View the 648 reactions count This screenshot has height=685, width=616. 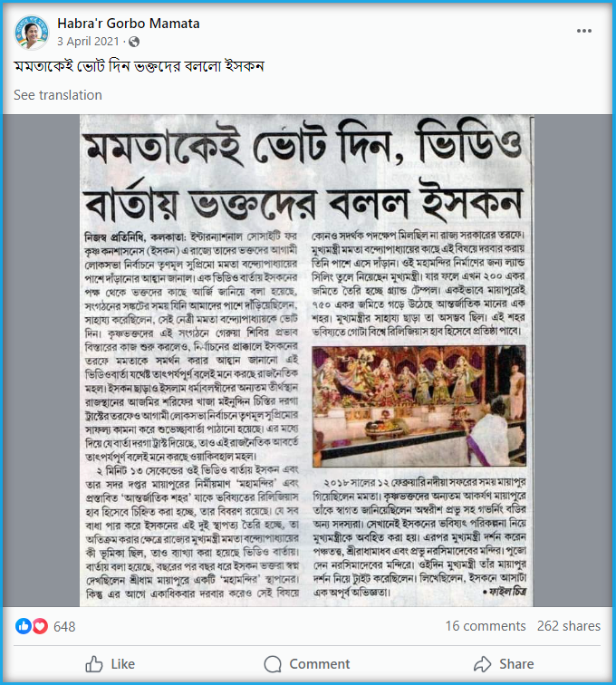pyautogui.click(x=64, y=626)
